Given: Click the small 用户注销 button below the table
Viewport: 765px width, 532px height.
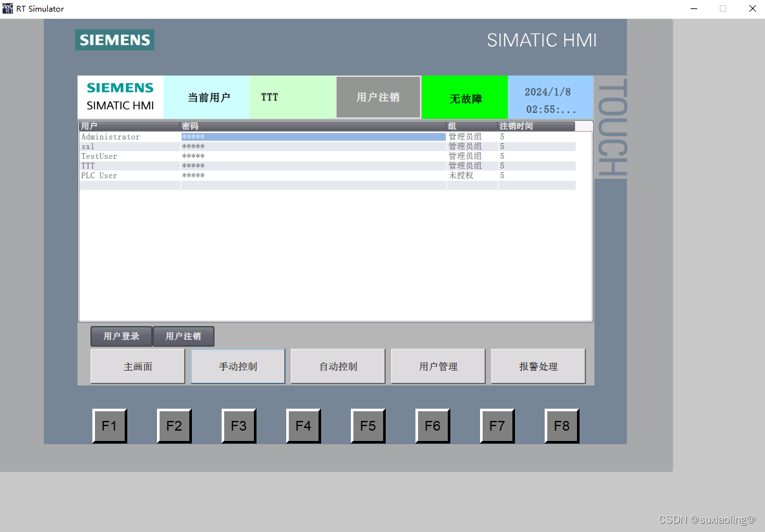Looking at the screenshot, I should pyautogui.click(x=183, y=336).
